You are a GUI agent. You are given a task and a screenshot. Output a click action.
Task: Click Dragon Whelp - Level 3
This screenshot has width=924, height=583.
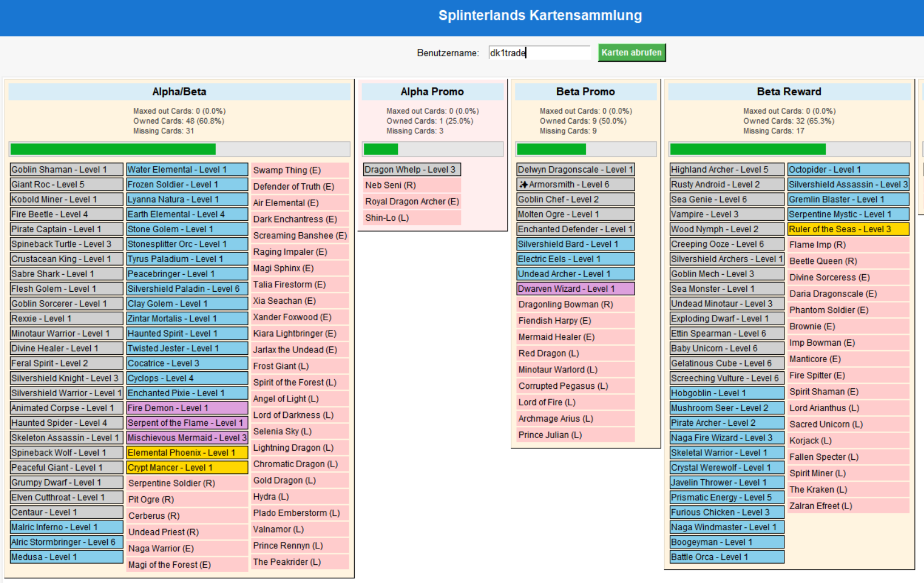click(x=412, y=170)
